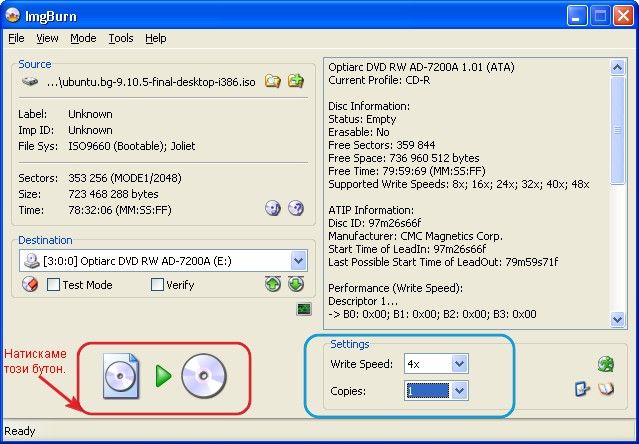
Task: Start burn with the large Write button
Action: [x=164, y=376]
